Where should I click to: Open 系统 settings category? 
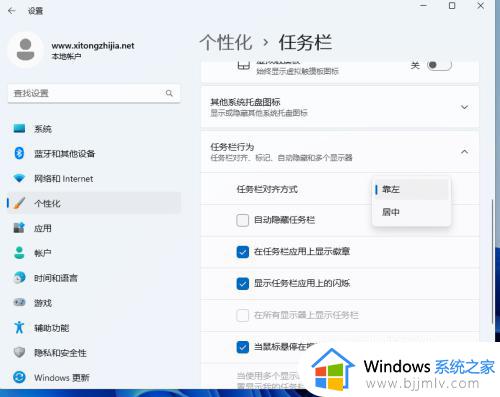(94, 129)
